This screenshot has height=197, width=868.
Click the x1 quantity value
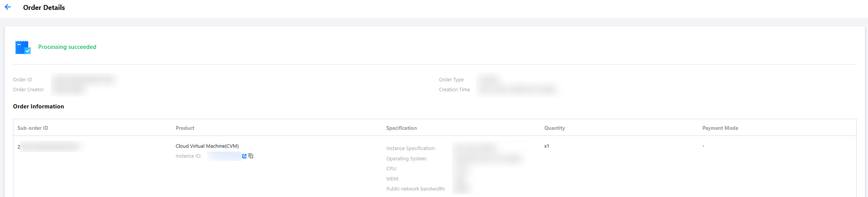[x=547, y=146]
